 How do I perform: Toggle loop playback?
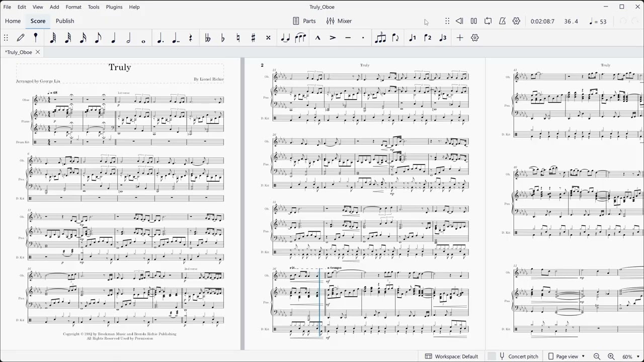(x=488, y=21)
